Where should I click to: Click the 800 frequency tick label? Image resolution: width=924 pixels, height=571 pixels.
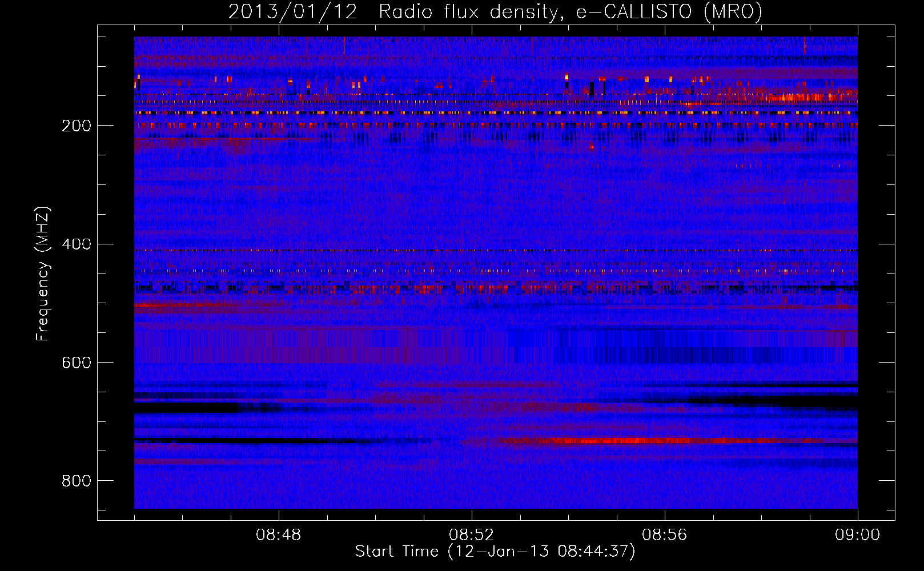click(77, 481)
